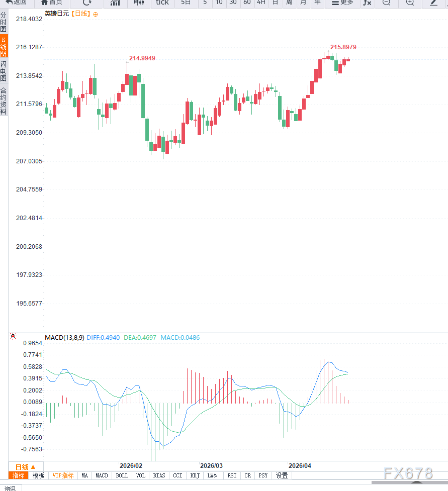Select the KDJ indicator
The image size is (448, 491).
195,475
